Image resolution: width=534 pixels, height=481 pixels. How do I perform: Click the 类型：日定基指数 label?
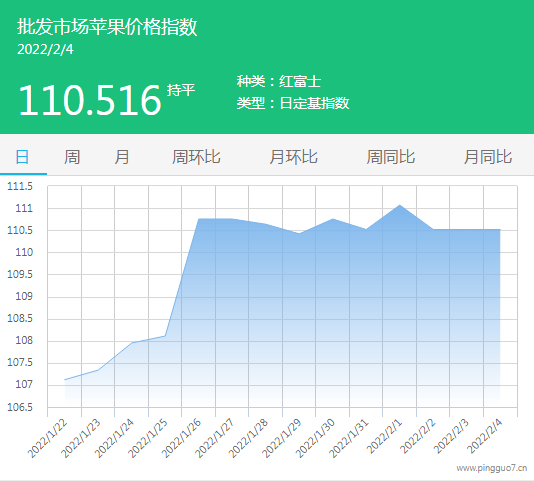[293, 103]
